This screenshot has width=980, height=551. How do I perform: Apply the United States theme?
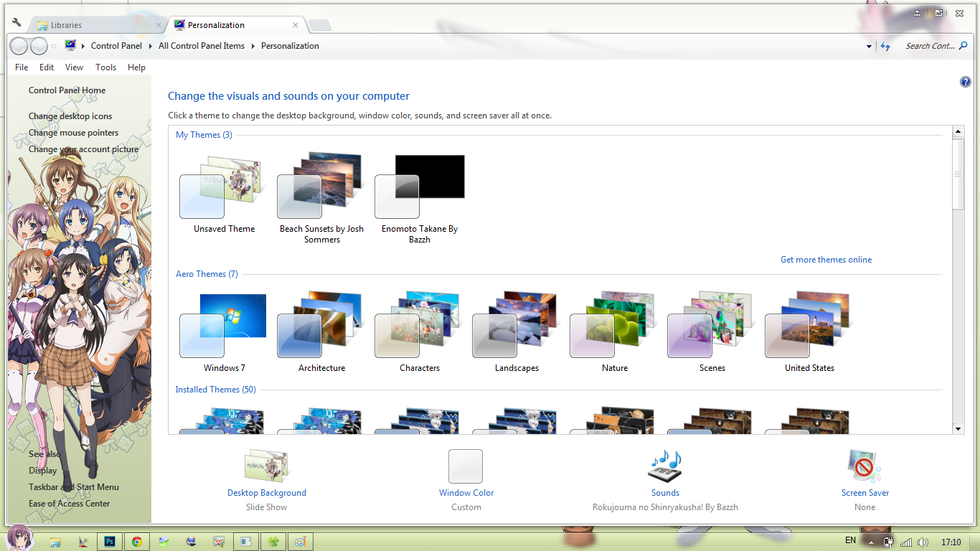(x=809, y=331)
